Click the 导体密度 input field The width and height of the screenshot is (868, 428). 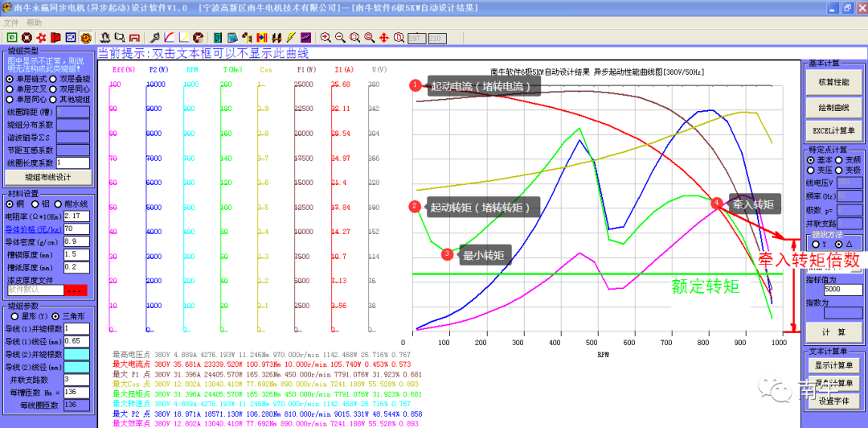pos(76,241)
